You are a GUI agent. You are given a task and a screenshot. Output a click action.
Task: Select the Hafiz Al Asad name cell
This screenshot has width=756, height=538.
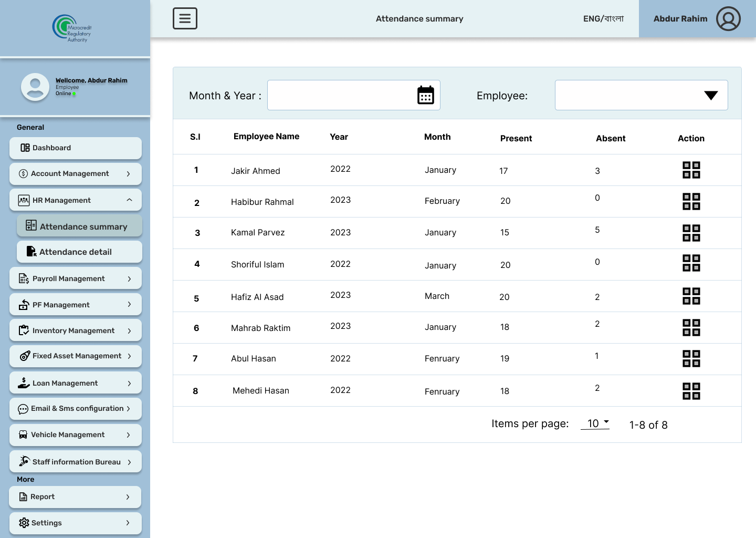point(257,297)
